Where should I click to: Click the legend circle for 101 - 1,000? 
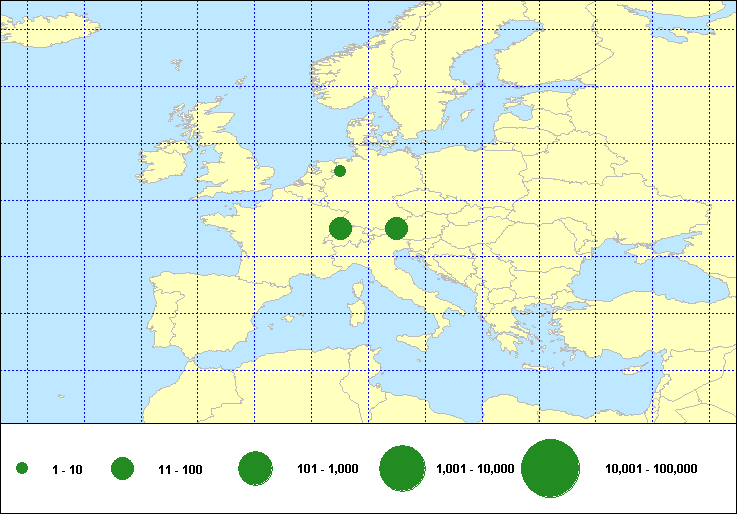coord(256,469)
